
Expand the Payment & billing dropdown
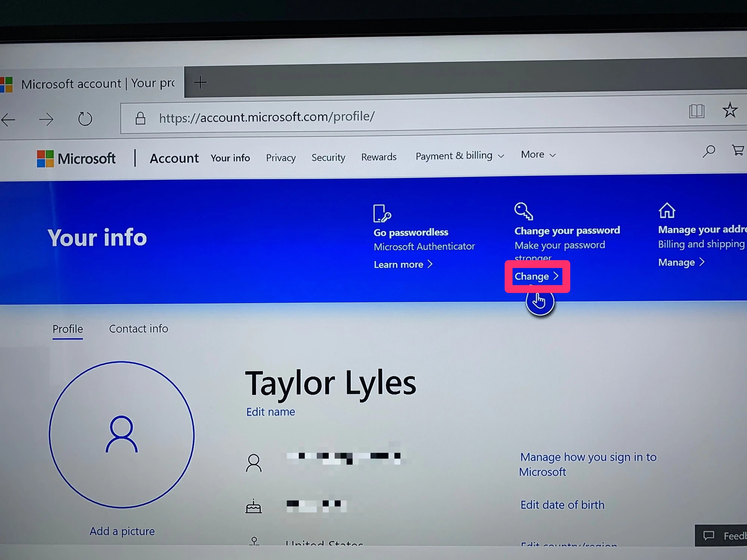[x=459, y=156]
